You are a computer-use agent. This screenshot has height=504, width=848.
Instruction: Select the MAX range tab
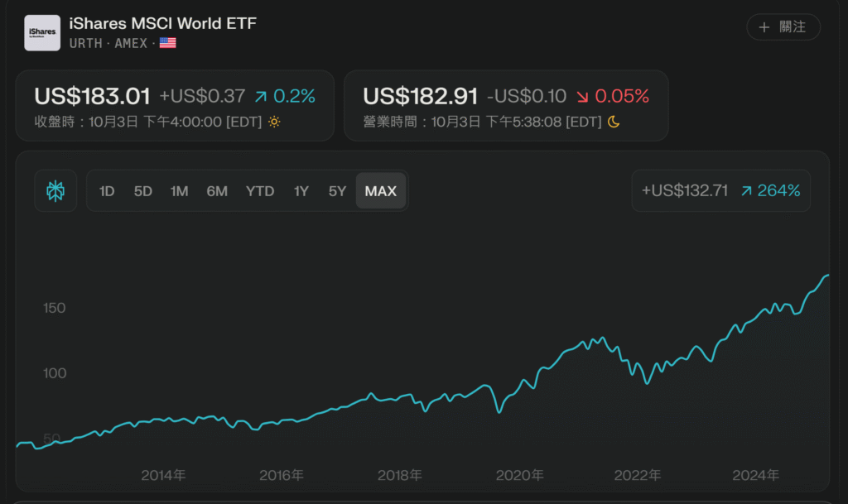coord(381,191)
